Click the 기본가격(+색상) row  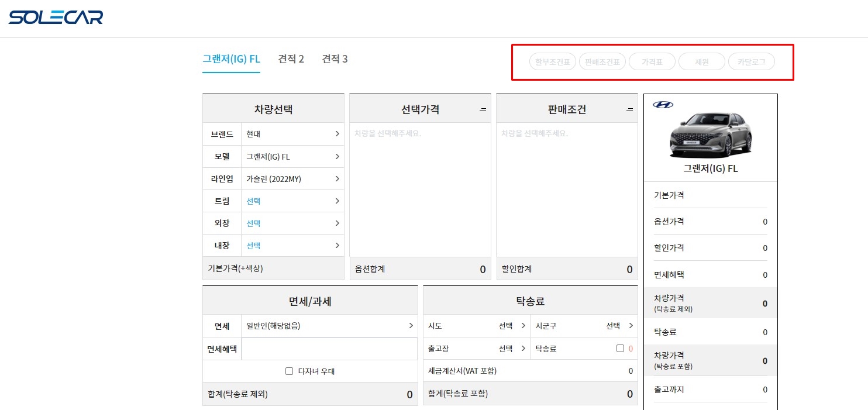click(273, 268)
